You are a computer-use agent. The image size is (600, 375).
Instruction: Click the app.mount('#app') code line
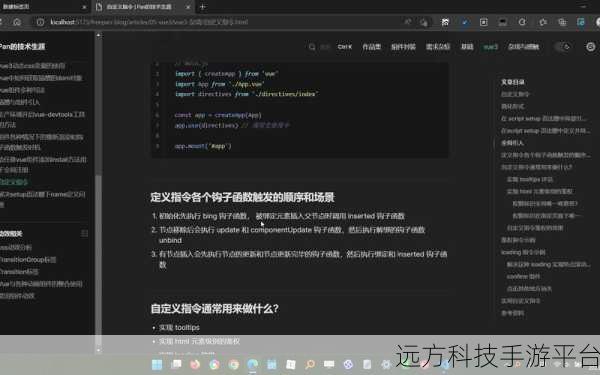tap(203, 146)
